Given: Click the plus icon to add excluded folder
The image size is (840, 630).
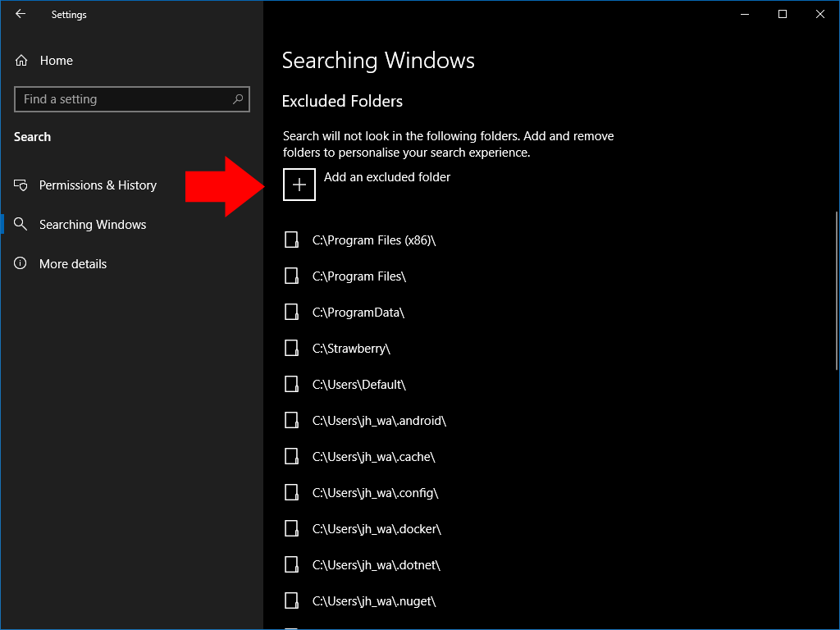Looking at the screenshot, I should [x=299, y=185].
